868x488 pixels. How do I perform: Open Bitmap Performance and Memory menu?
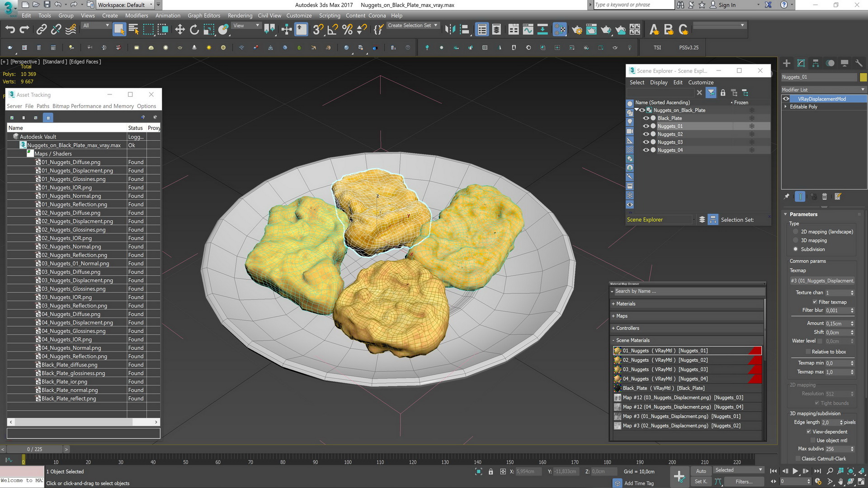click(93, 106)
